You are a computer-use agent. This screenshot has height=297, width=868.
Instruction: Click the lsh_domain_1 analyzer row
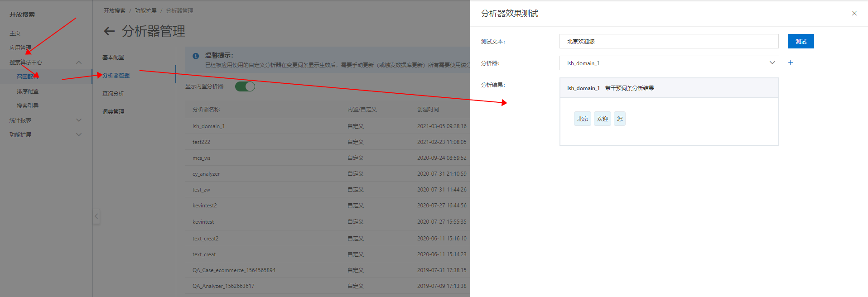point(328,126)
